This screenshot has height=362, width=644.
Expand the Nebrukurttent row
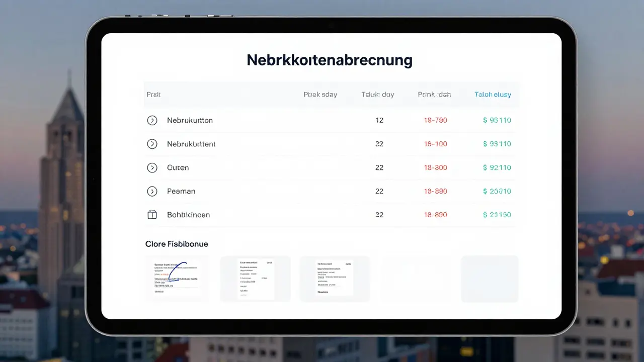tap(152, 144)
